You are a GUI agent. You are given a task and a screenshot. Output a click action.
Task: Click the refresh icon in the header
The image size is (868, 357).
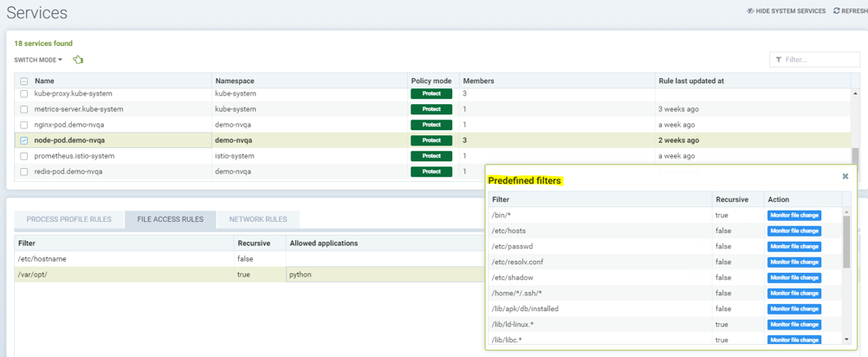pyautogui.click(x=837, y=11)
